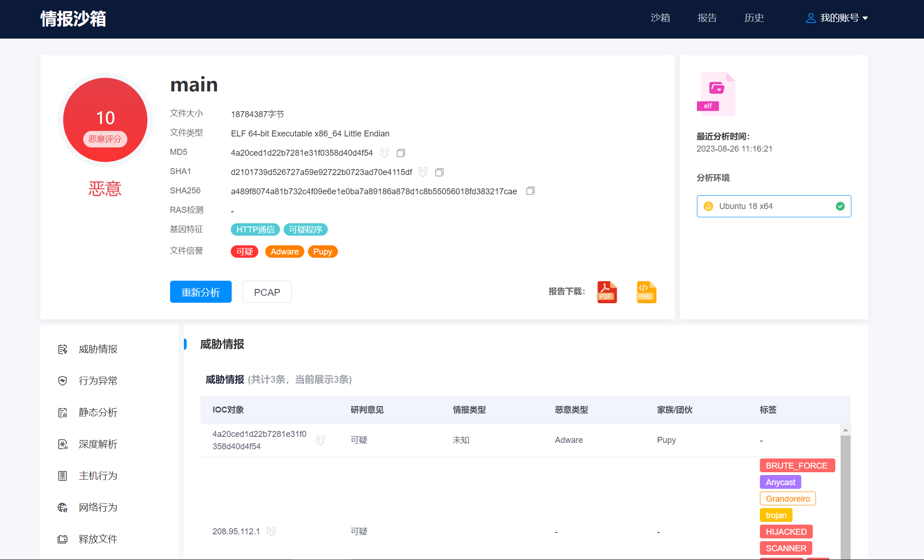Screen dimensions: 924x560
Task: Copy the MD5 hash value
Action: tap(400, 153)
